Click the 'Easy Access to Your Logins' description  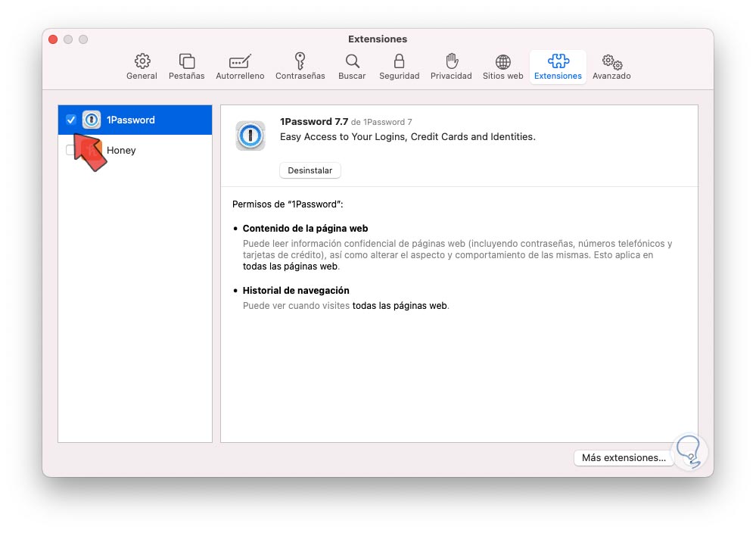click(407, 137)
